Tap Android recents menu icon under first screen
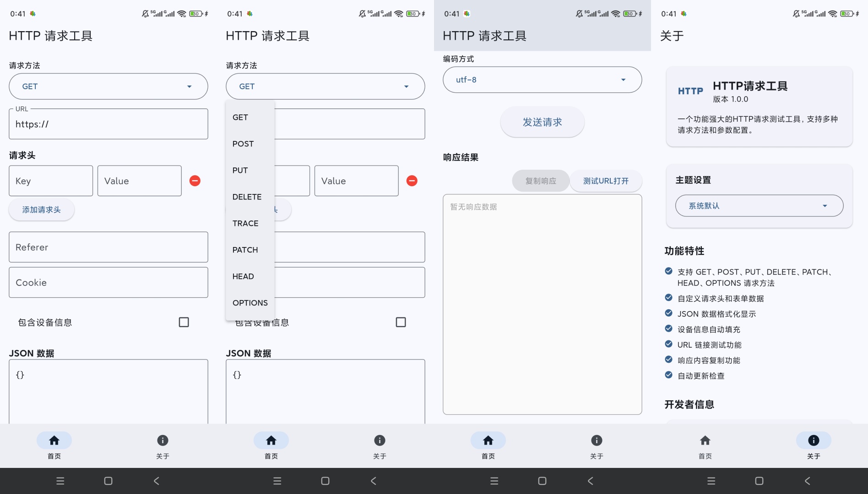 pyautogui.click(x=60, y=481)
